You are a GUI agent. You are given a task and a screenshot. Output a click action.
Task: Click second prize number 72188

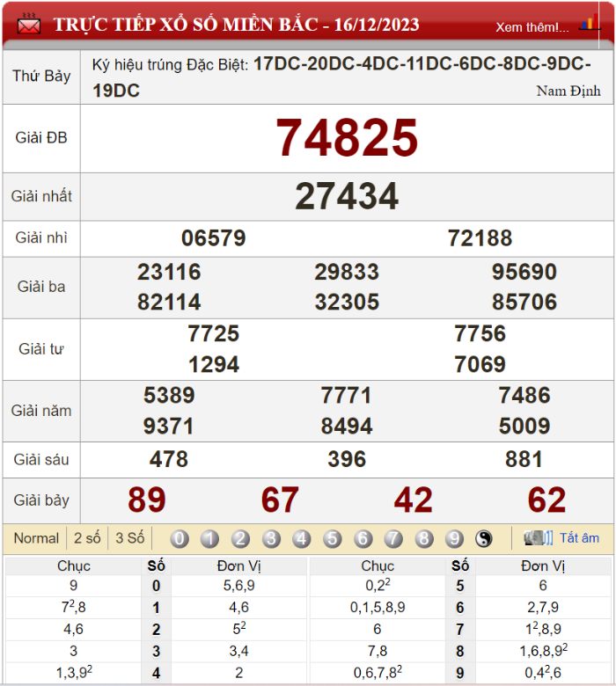pos(480,238)
